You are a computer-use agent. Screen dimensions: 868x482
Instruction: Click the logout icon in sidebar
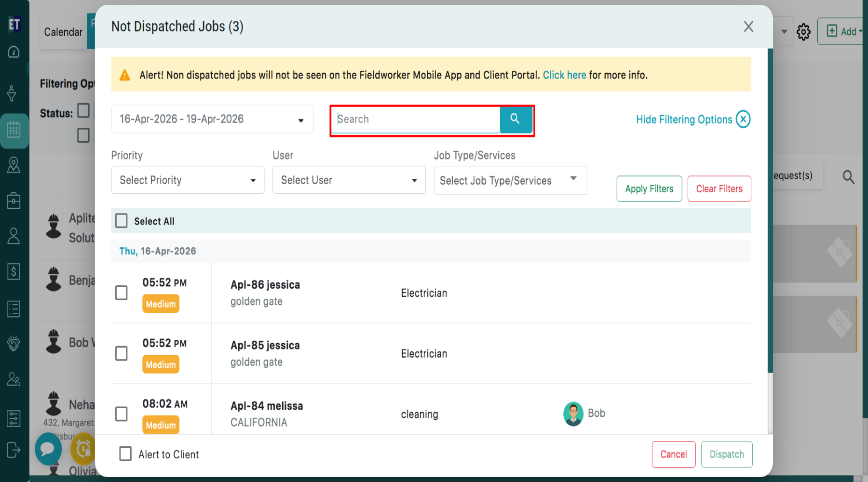pyautogui.click(x=14, y=450)
